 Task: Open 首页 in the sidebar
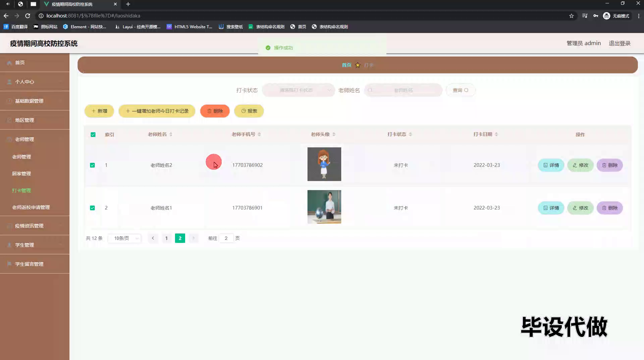[x=35, y=62]
